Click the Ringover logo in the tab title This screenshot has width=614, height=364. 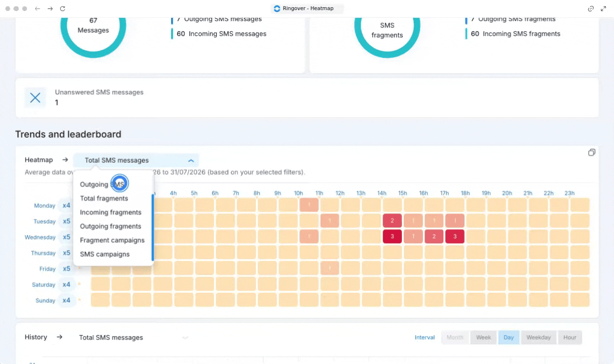pos(277,8)
